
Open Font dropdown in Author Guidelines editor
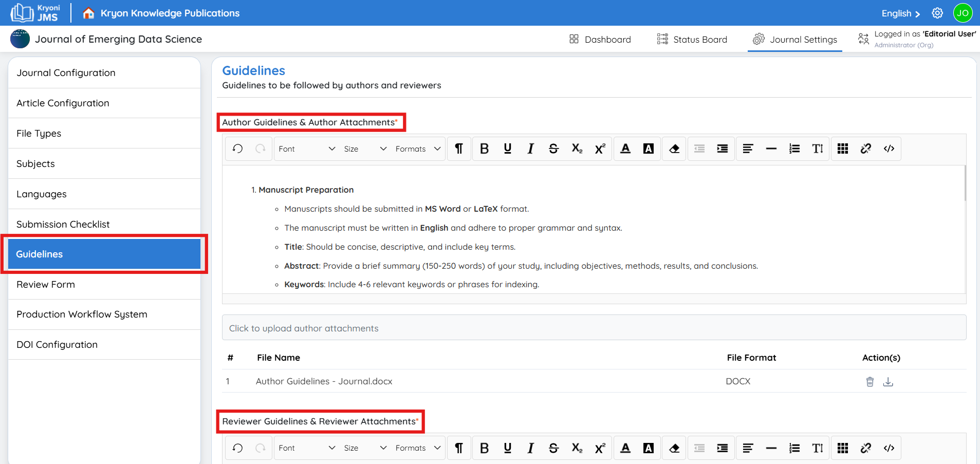tap(306, 149)
